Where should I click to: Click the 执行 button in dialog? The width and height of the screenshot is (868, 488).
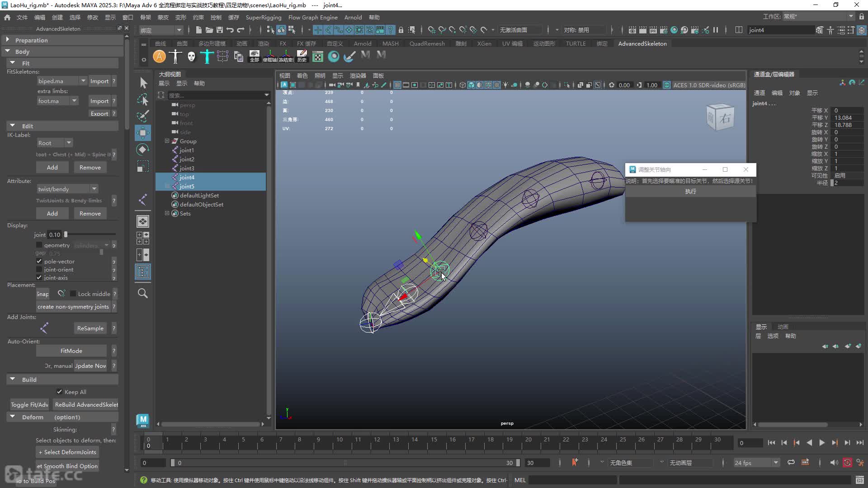click(690, 192)
